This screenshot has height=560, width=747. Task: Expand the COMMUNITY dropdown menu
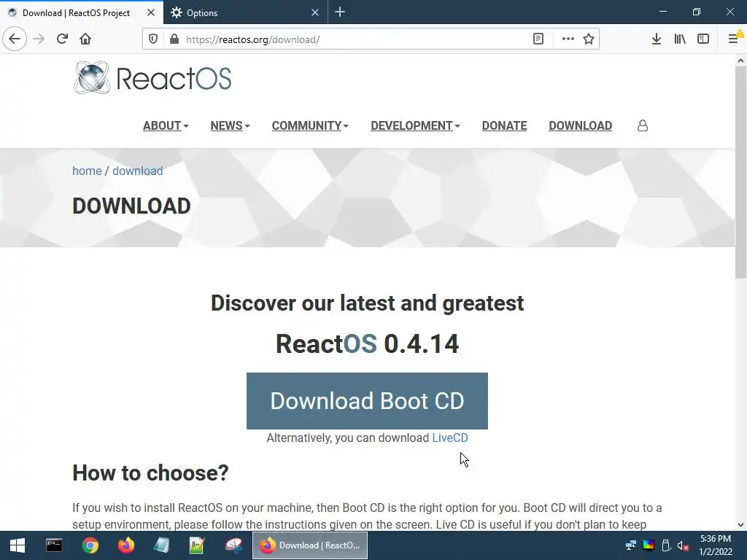[310, 125]
